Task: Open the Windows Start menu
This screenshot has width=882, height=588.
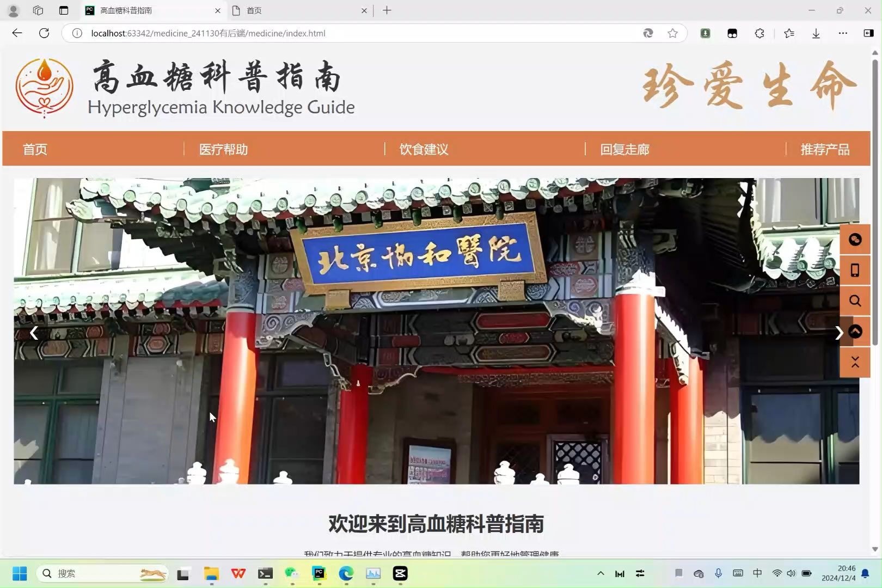Action: click(x=20, y=573)
